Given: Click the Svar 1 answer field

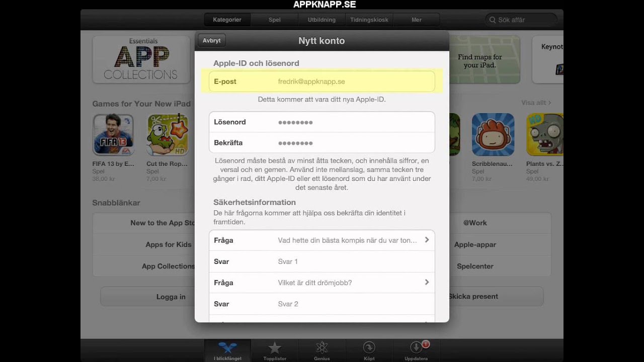Looking at the screenshot, I should [x=322, y=261].
